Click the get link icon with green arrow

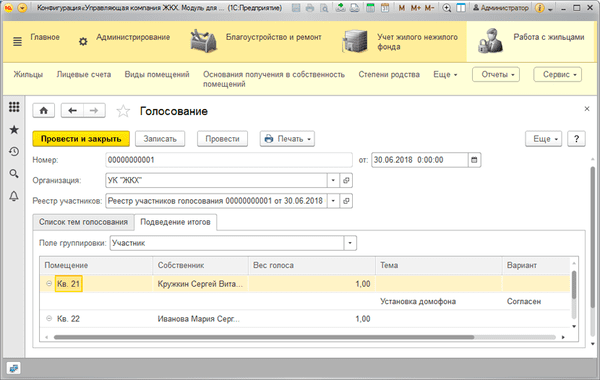pyautogui.click(x=340, y=8)
